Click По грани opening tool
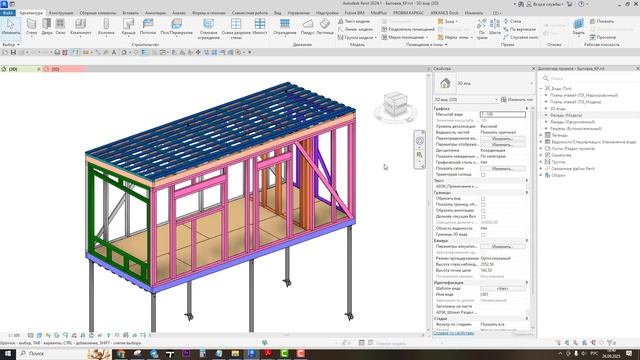Image resolution: width=640 pixels, height=360 pixels. (482, 29)
